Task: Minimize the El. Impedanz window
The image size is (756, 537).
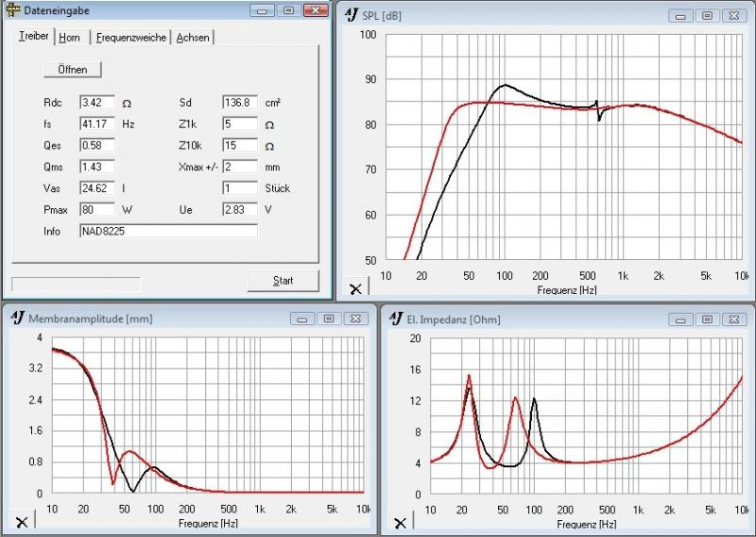Action: coord(680,320)
